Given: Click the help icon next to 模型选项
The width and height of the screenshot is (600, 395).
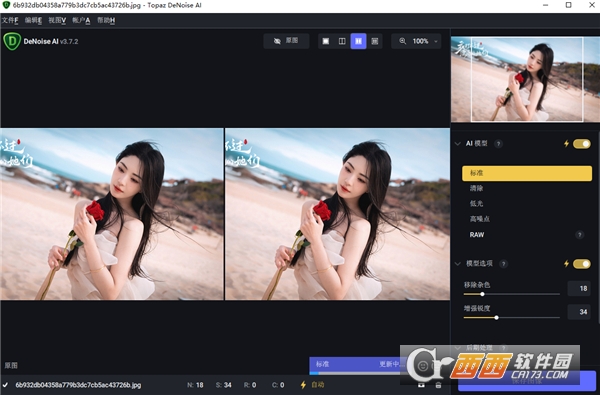Looking at the screenshot, I should pos(504,264).
